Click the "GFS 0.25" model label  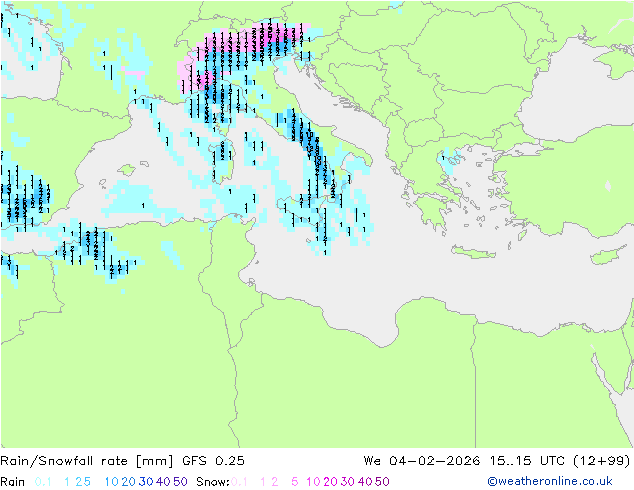point(213,461)
